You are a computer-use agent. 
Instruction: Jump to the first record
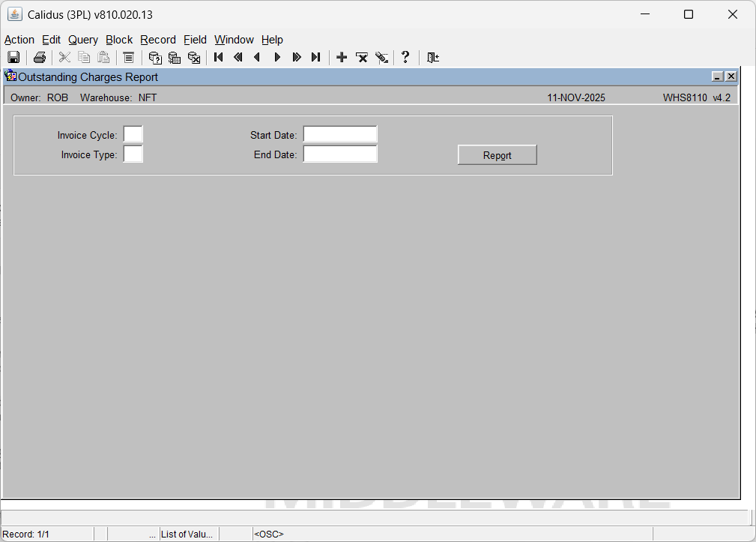219,58
